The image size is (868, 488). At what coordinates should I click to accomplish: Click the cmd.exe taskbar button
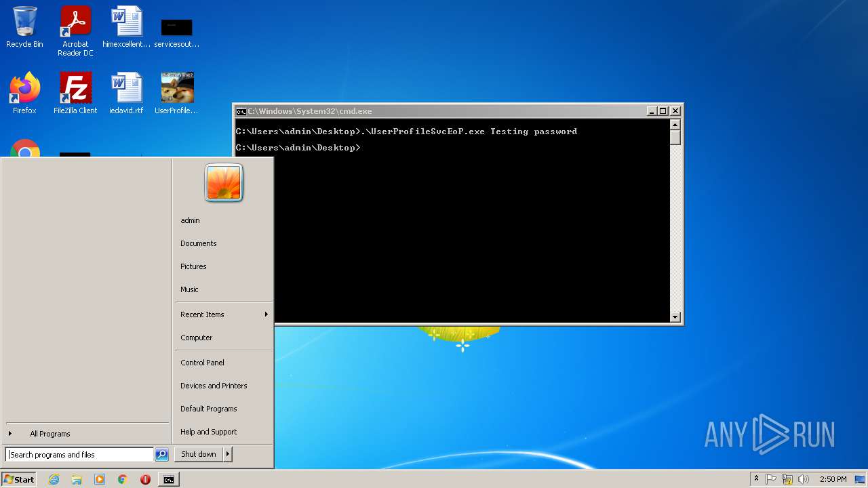point(169,479)
